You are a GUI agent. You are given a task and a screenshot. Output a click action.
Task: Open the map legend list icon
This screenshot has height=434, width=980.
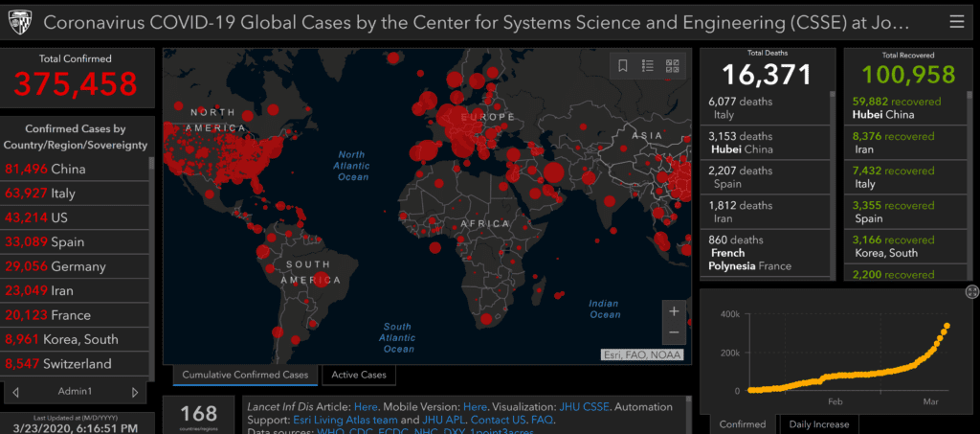tap(648, 66)
